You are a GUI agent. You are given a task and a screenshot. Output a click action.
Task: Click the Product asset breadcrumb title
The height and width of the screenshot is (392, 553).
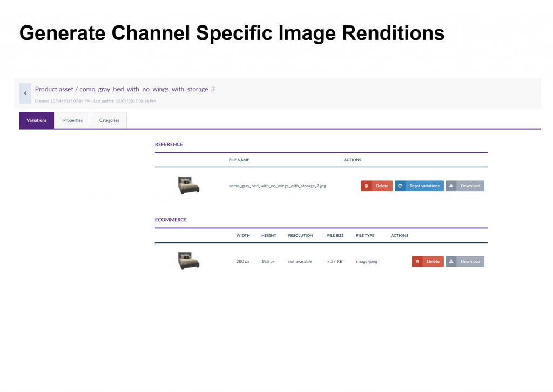pyautogui.click(x=125, y=89)
